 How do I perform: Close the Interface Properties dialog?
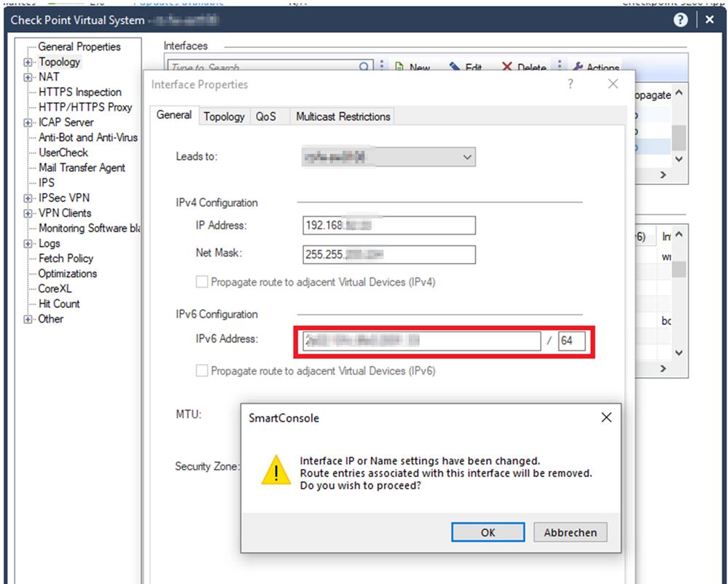pos(613,84)
